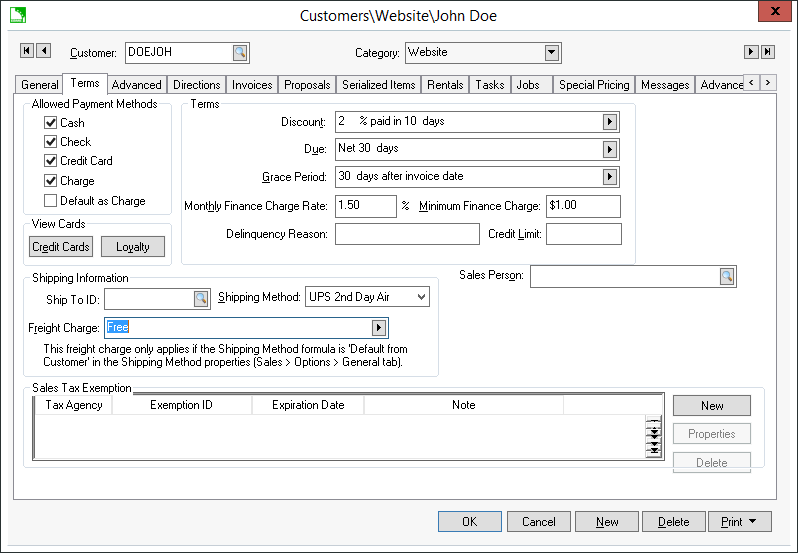The image size is (798, 553).
Task: Go to next customer record arrow
Action: 750,52
